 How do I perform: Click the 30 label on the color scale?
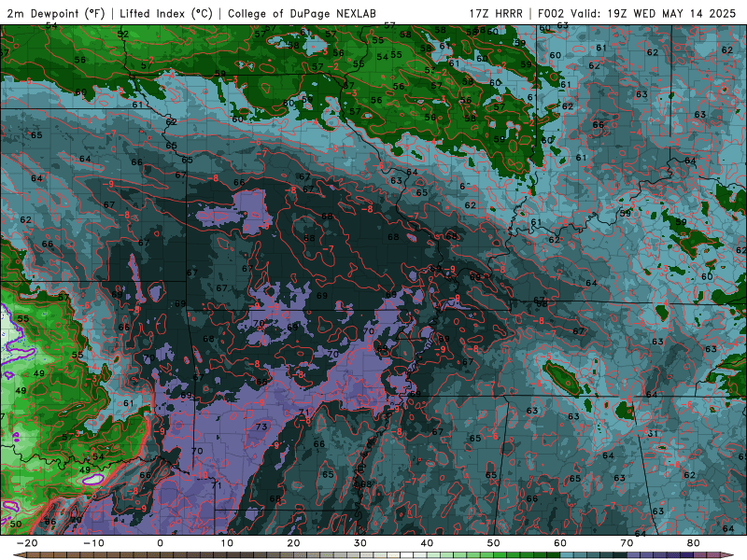point(360,543)
